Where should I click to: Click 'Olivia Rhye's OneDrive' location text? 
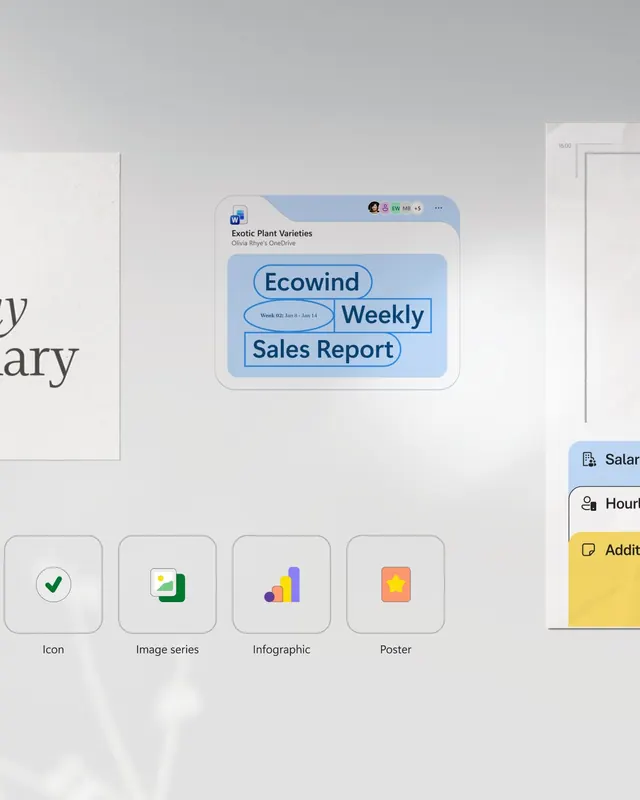(x=263, y=243)
